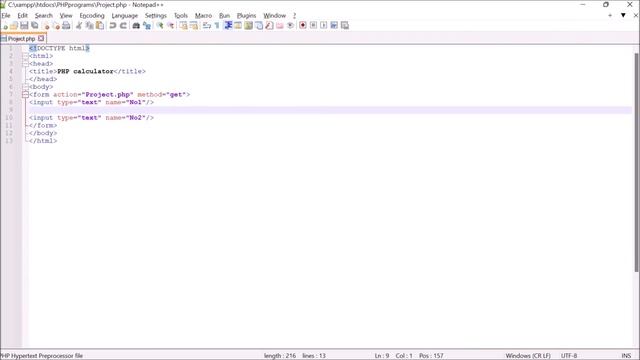Zoom out using the toolbar icon
This screenshot has height=360, width=640.
click(171, 26)
